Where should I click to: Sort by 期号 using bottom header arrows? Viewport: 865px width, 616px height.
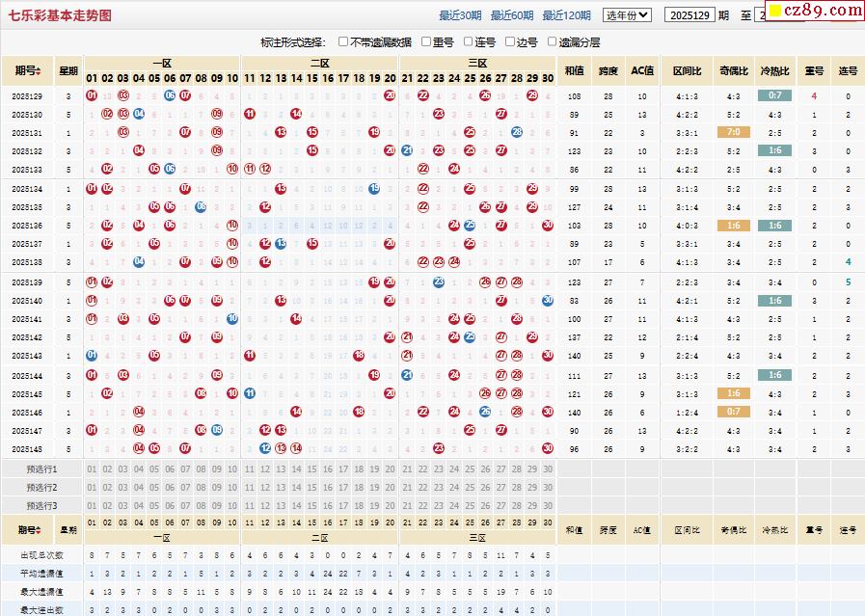pyautogui.click(x=38, y=530)
